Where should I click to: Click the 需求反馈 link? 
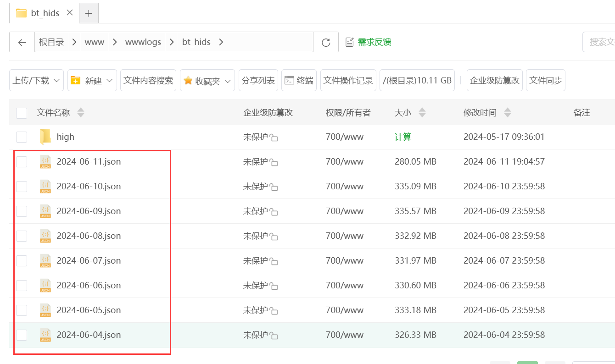click(375, 42)
